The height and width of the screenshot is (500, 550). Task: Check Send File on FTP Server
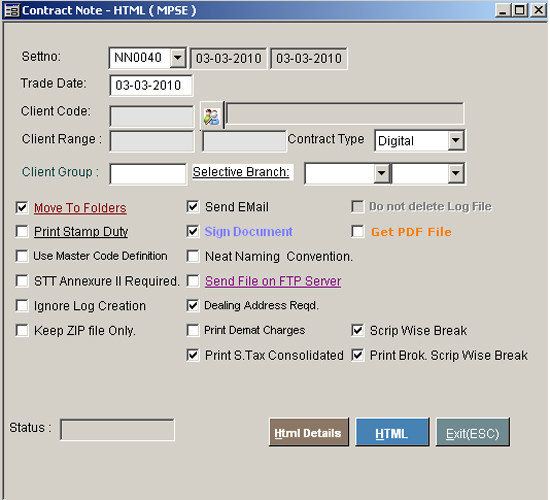[x=193, y=281]
